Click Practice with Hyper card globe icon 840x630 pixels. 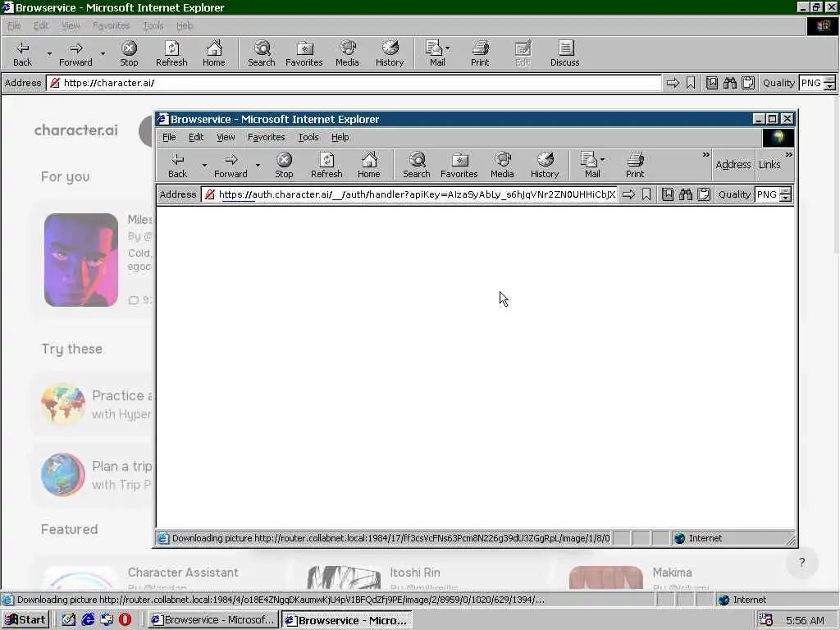[x=63, y=404]
